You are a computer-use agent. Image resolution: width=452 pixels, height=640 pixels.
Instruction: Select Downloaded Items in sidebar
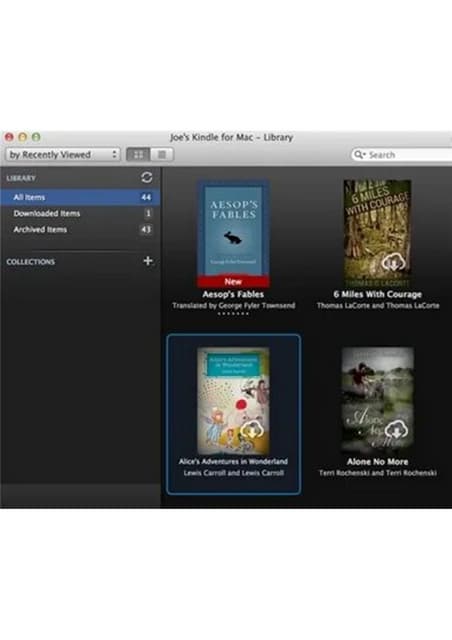coord(80,213)
